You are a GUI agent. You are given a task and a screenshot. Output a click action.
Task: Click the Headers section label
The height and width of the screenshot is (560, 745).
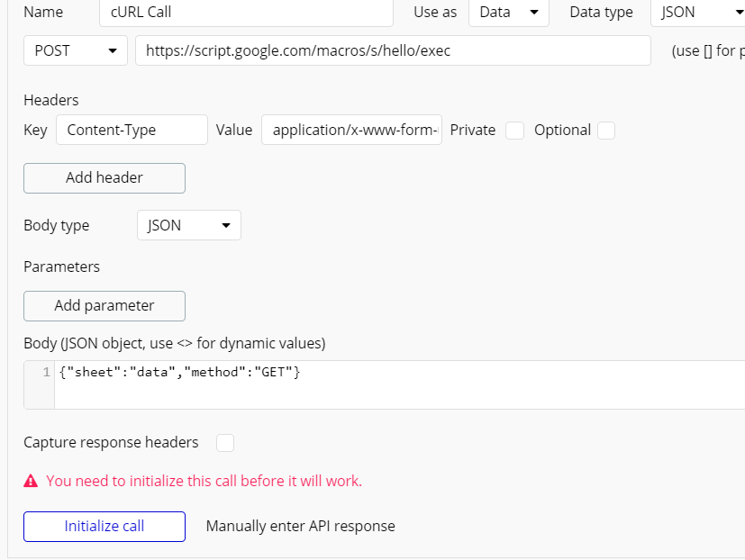pos(51,100)
